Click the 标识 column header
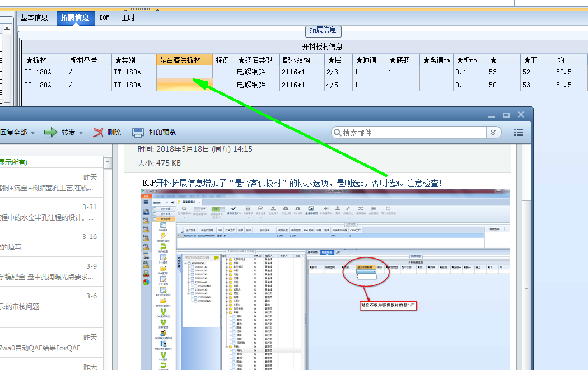This screenshot has height=370, width=588. [x=223, y=60]
